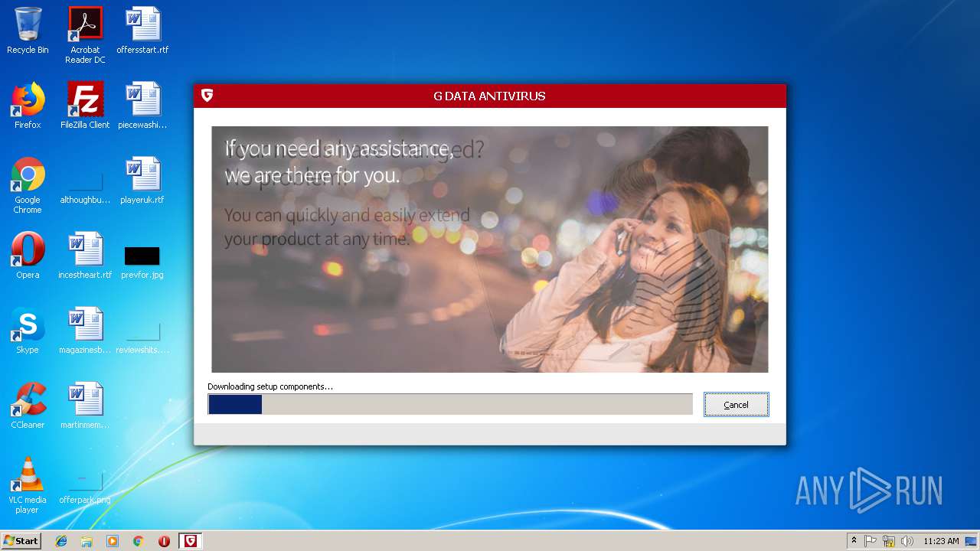Select prevfor.jpg image file
Image resolution: width=980 pixels, height=551 pixels.
142,262
